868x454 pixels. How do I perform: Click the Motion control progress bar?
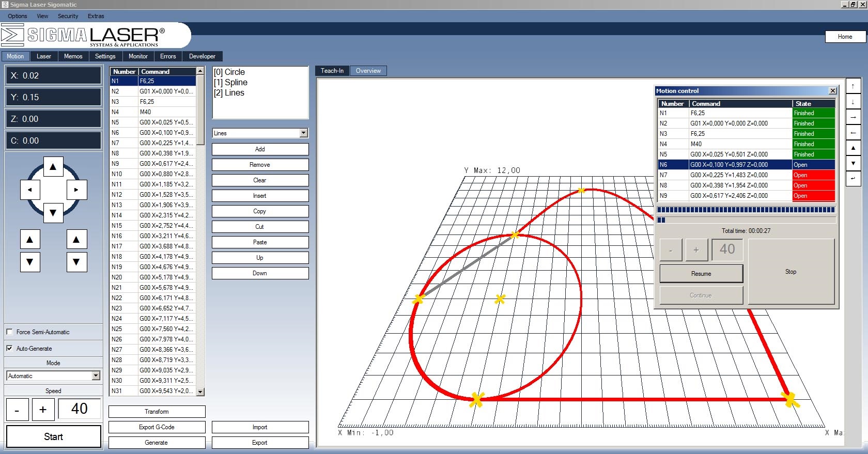coord(746,210)
